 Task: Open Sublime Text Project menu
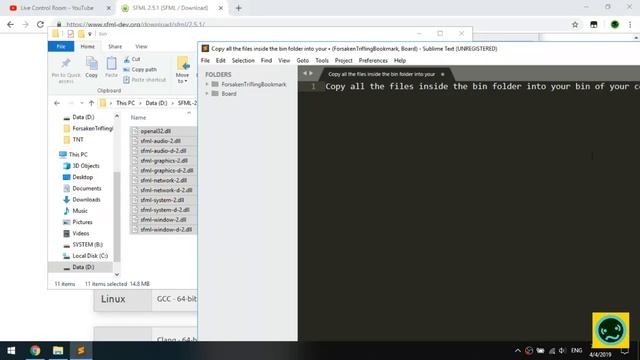tap(343, 60)
